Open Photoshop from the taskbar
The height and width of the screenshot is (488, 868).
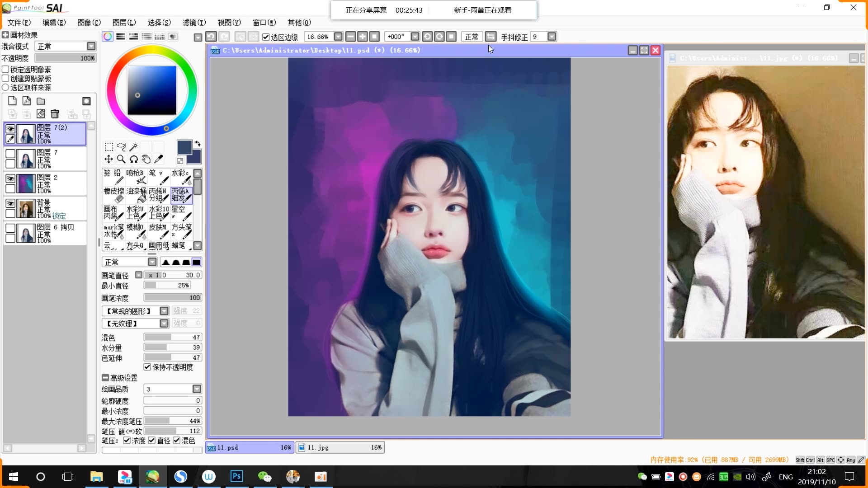236,476
